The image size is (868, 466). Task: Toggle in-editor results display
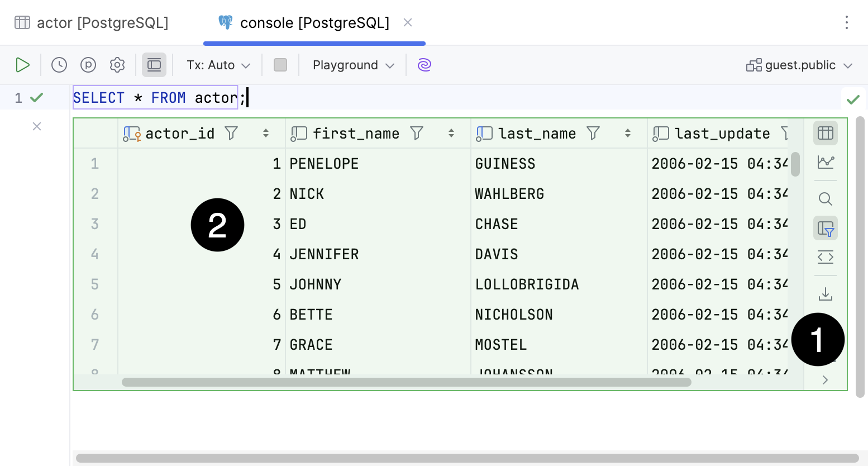pyautogui.click(x=154, y=65)
